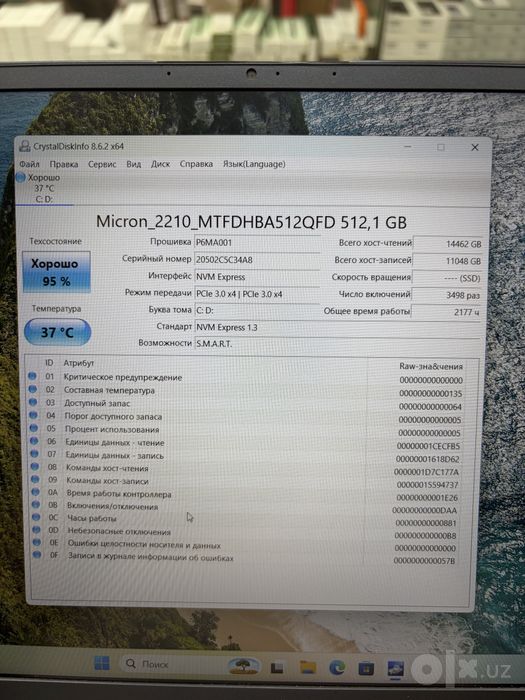Click the Стандарт field NVM Express 1.3
The image size is (525, 700).
pos(338,327)
